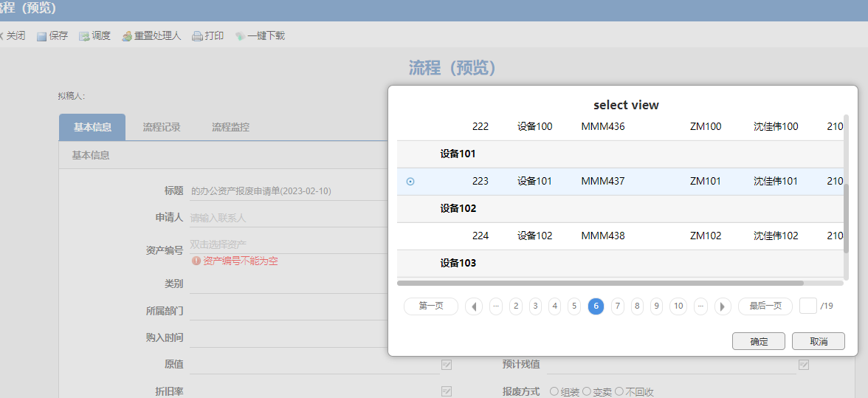This screenshot has height=398, width=868.
Task: Click the 关闭 toolbar button
Action: [11, 36]
